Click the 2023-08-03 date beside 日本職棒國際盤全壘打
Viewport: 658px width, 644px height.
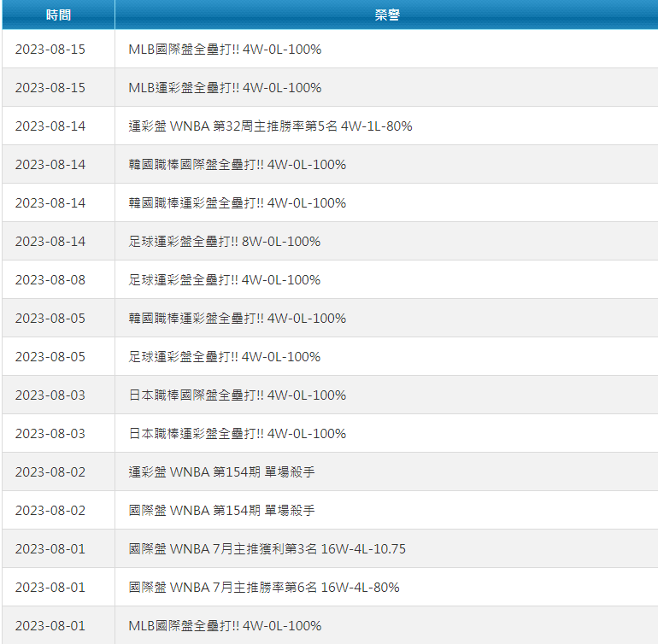[x=50, y=395]
